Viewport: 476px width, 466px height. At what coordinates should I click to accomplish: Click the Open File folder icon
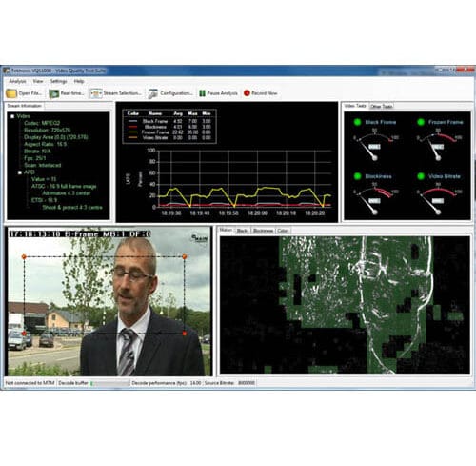pyautogui.click(x=11, y=93)
